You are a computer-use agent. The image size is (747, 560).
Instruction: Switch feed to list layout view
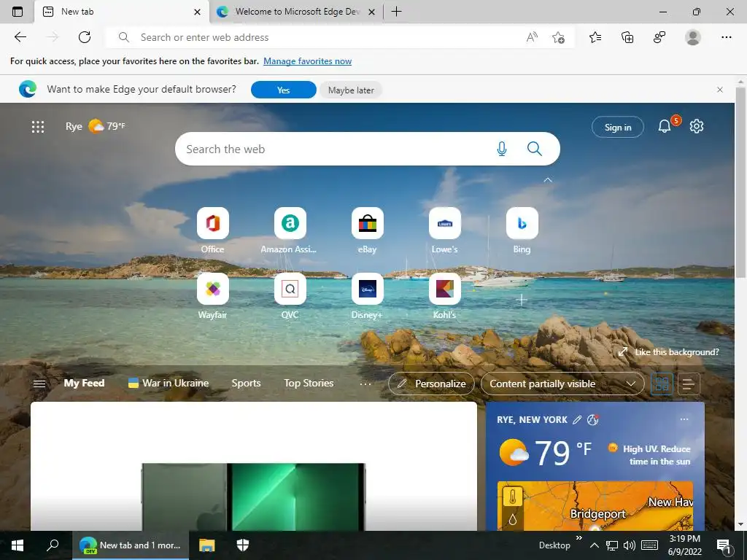click(689, 384)
